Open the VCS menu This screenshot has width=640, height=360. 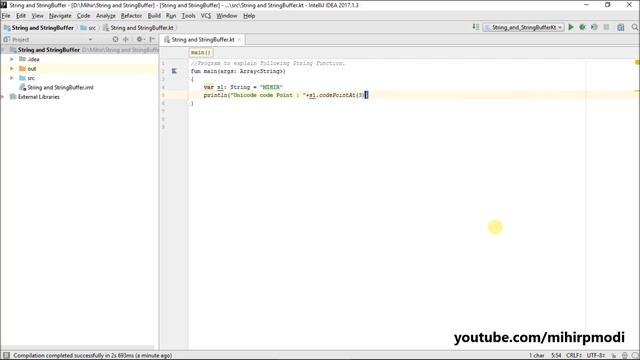tap(206, 16)
